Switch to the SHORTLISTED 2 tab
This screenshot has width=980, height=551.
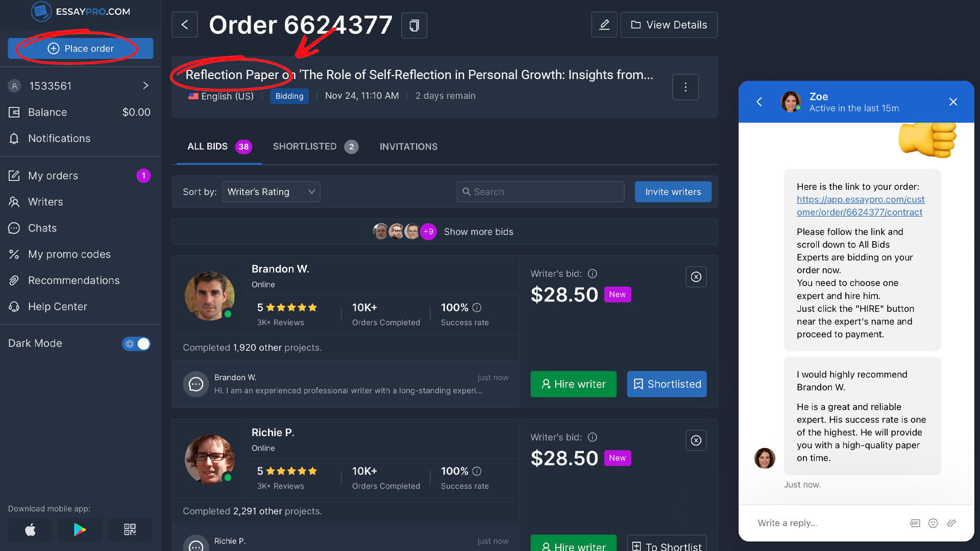coord(314,146)
